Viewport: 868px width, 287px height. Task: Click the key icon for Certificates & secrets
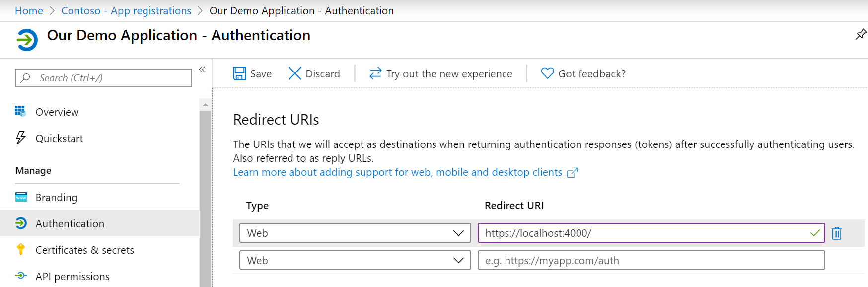point(21,250)
